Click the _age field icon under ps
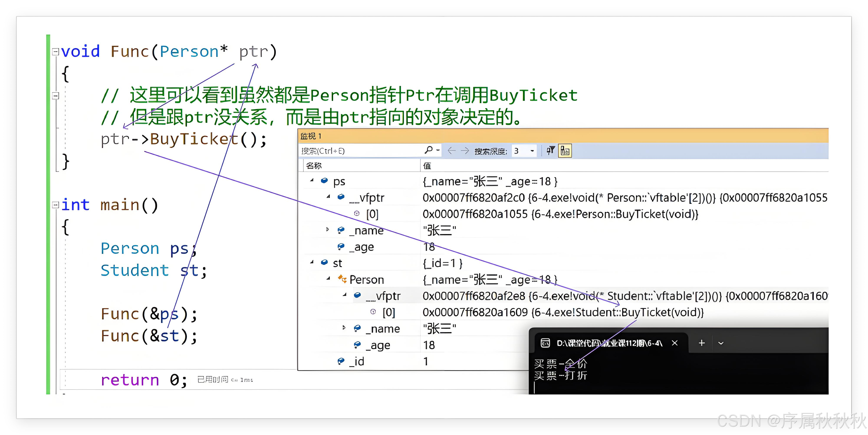 [341, 246]
